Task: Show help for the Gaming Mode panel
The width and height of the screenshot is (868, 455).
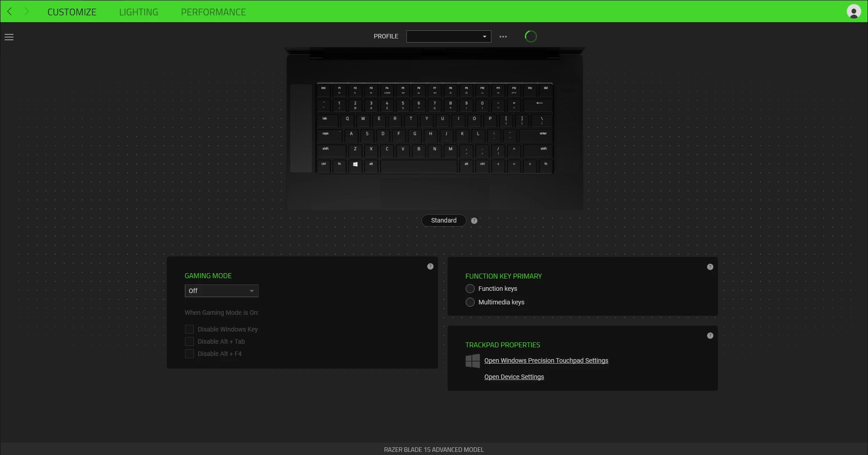Action: 430,266
